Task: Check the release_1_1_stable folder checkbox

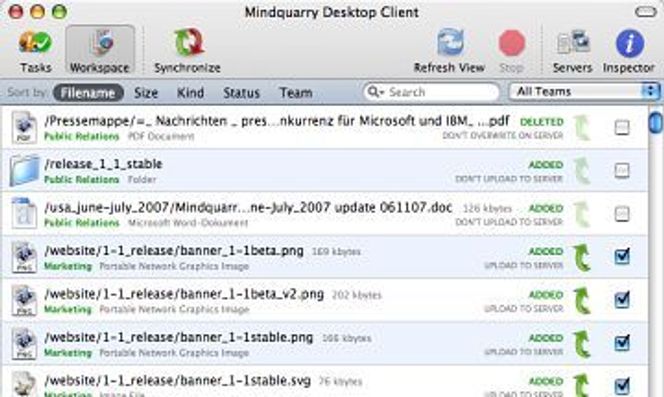Action: point(622,170)
